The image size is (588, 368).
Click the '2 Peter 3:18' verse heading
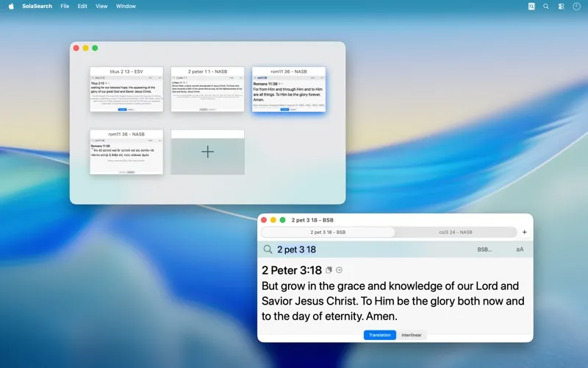[x=292, y=270]
